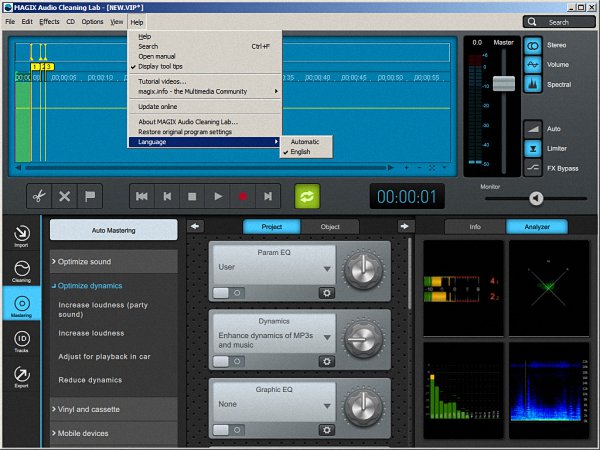The image size is (600, 450).
Task: Toggle the Dynamics effect on/off switch
Action: (x=226, y=362)
